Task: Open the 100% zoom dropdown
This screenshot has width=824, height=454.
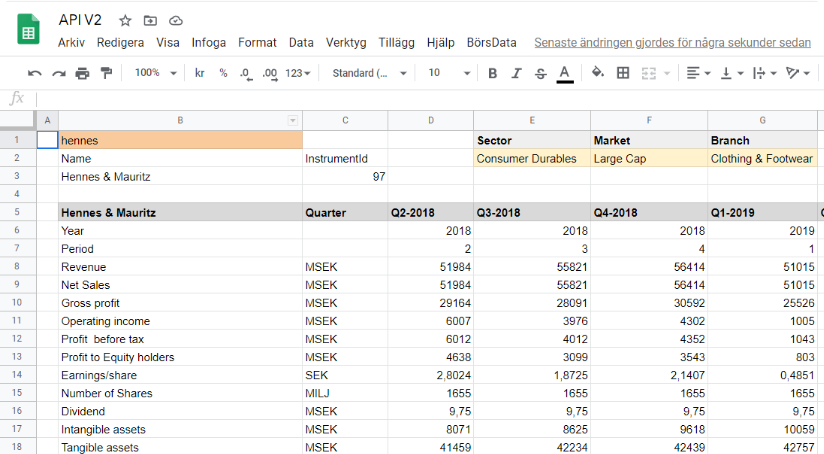Action: pos(155,73)
